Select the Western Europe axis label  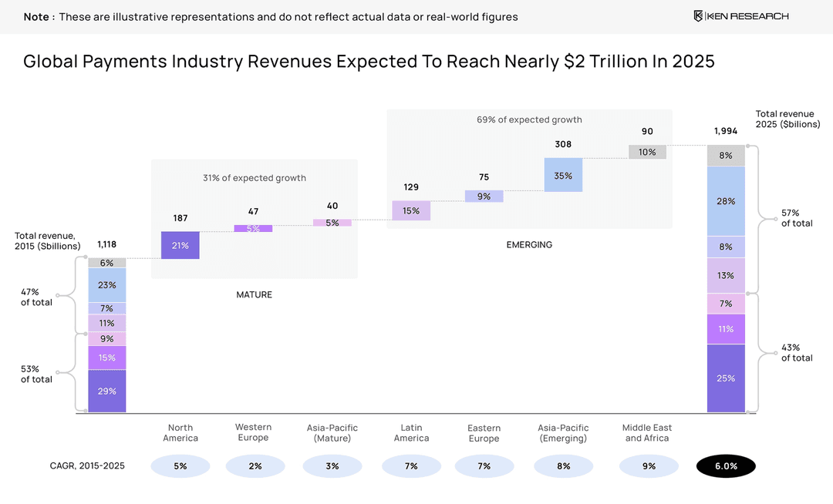(x=254, y=432)
